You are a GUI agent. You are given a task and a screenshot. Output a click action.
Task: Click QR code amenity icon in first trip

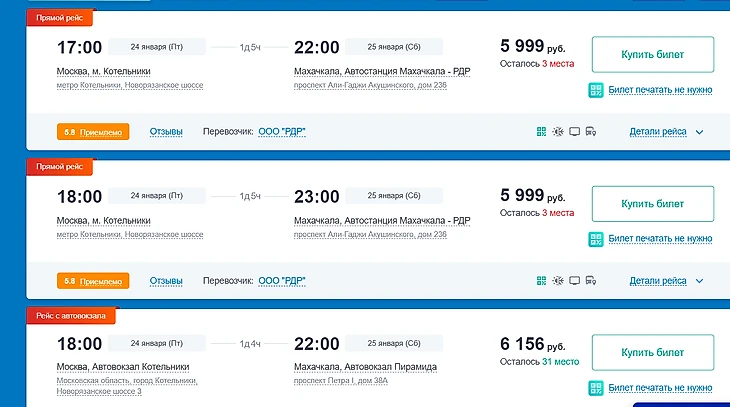point(541,131)
